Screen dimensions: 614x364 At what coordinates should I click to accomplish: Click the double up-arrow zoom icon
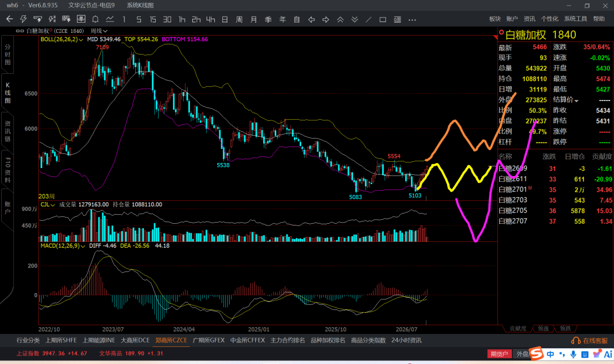340,19
